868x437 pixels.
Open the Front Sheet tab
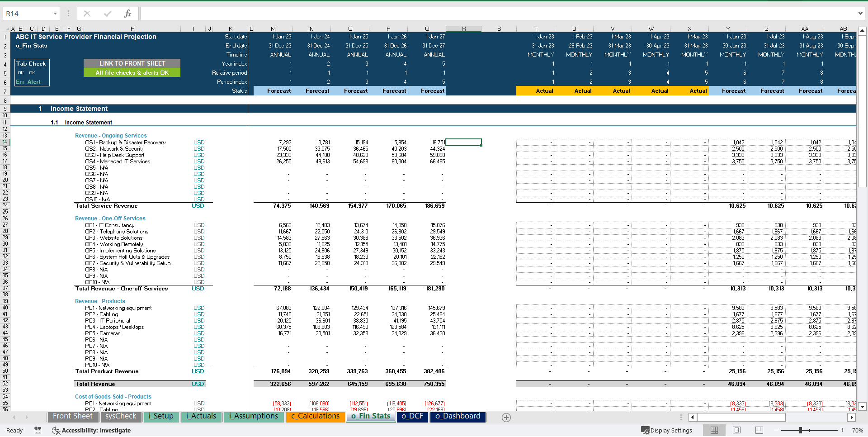coord(72,416)
